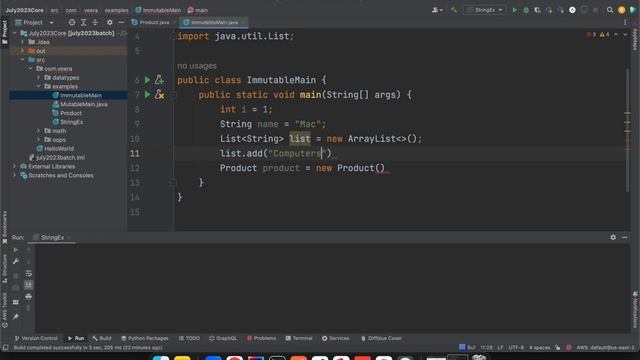Click the editor vertical scrollbar
The width and height of the screenshot is (640, 360).
[x=627, y=129]
